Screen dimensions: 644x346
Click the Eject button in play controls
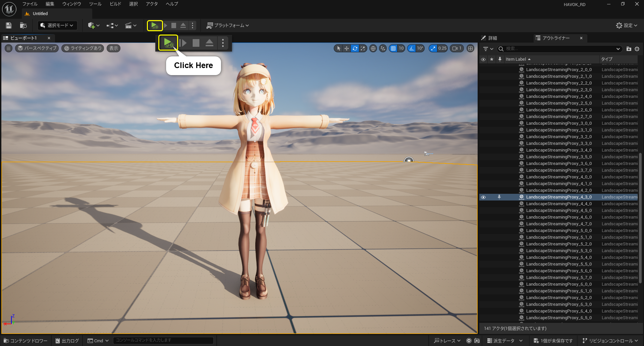pyautogui.click(x=183, y=25)
